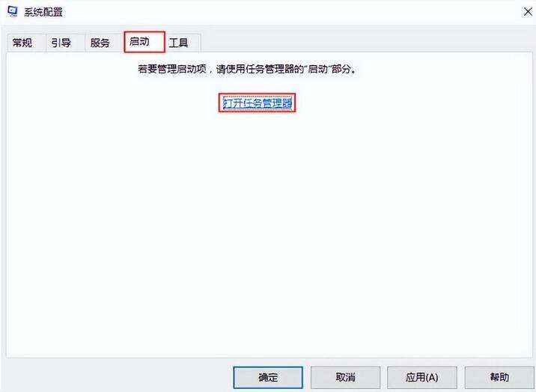Close the 系统配置 dialog window
This screenshot has width=536, height=392.
tap(528, 12)
